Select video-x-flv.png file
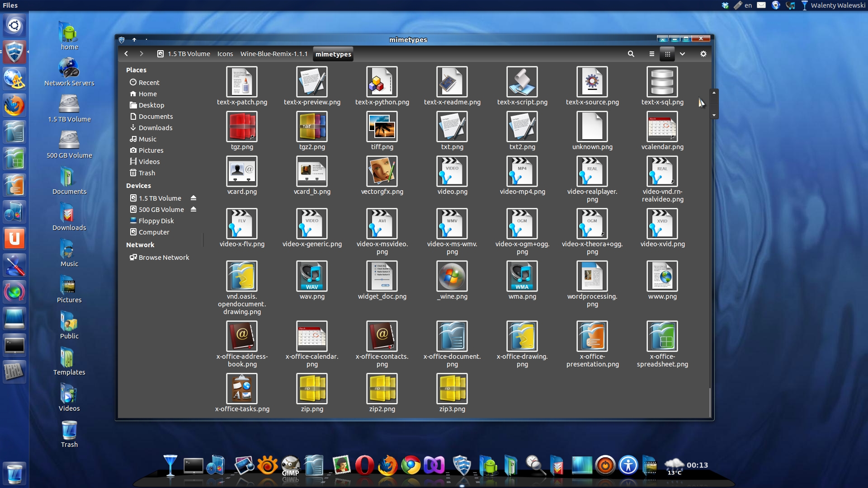Viewport: 868px width, 488px height. click(242, 228)
